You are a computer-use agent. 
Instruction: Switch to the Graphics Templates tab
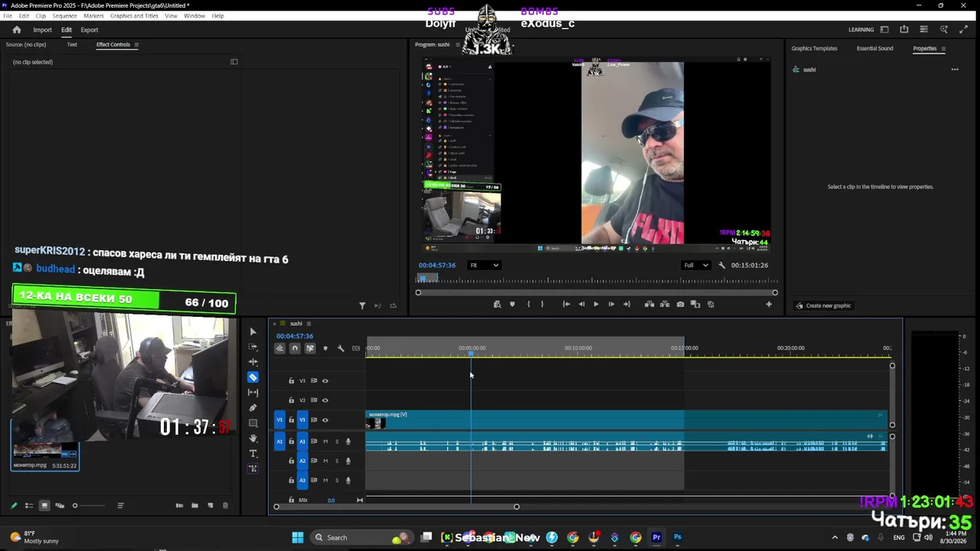point(814,48)
